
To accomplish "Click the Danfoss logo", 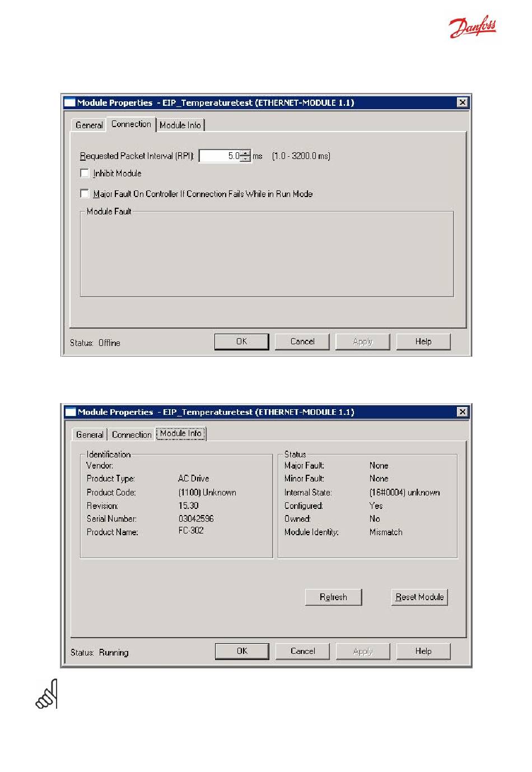I will pos(473,26).
